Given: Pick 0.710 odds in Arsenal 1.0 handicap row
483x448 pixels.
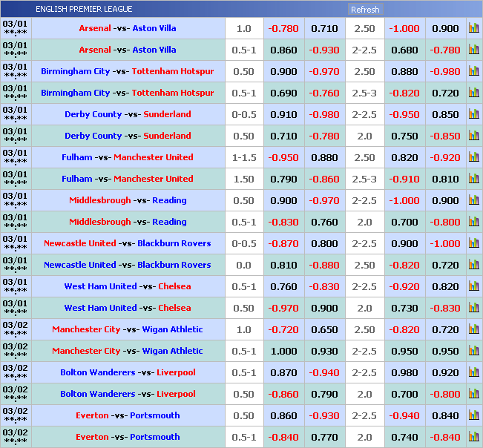Looking at the screenshot, I should coord(325,29).
